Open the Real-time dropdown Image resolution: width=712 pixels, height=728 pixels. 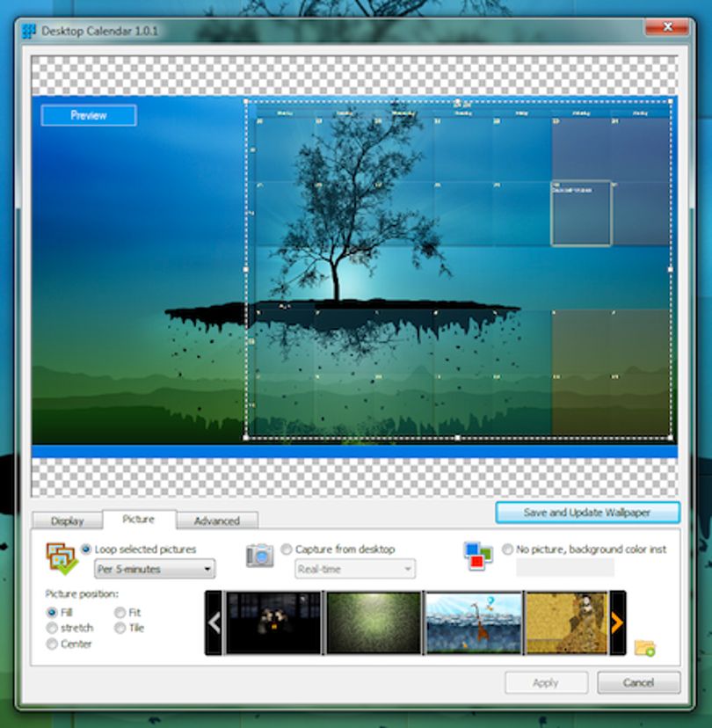pos(355,569)
